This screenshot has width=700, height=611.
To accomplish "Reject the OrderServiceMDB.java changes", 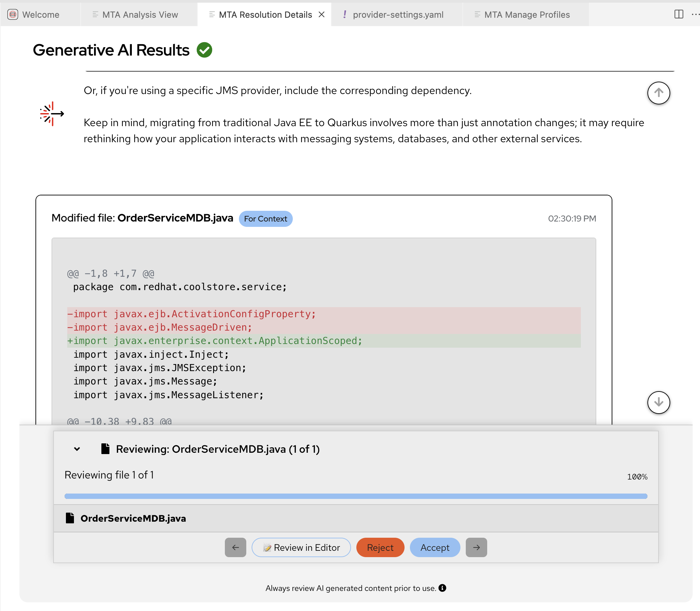I will 380,547.
